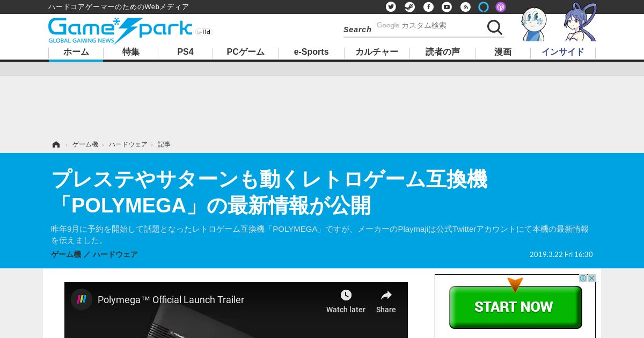Open the Twitter icon in top bar
The width and height of the screenshot is (644, 338).
coord(391,7)
